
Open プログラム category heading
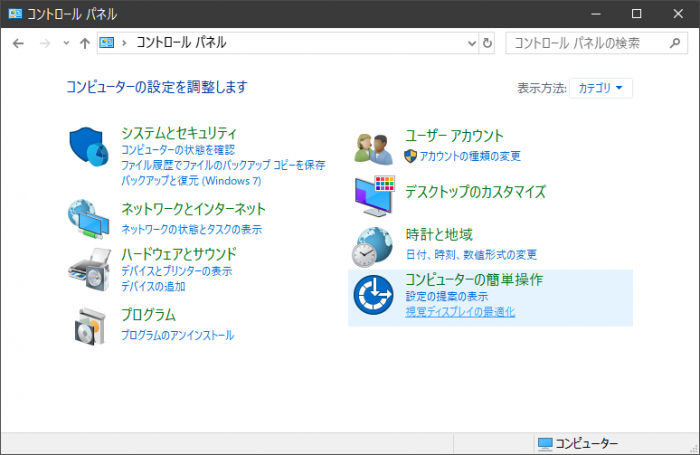(149, 314)
